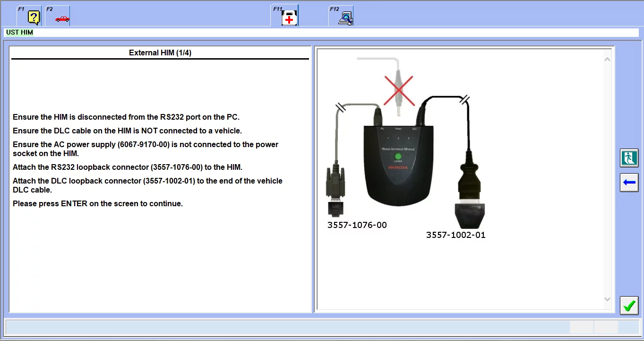This screenshot has width=644, height=342.
Task: Click the External HIM (1/4) header
Action: point(160,53)
